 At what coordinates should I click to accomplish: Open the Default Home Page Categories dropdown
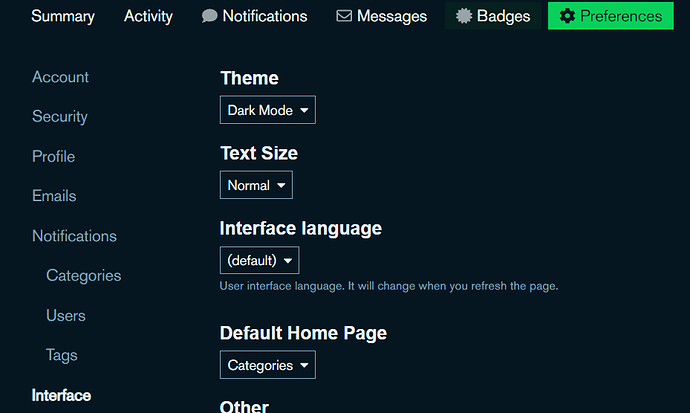pyautogui.click(x=267, y=365)
